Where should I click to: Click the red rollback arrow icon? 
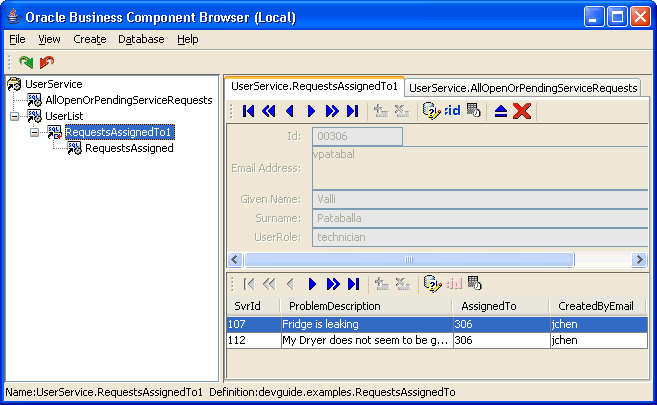[47, 62]
